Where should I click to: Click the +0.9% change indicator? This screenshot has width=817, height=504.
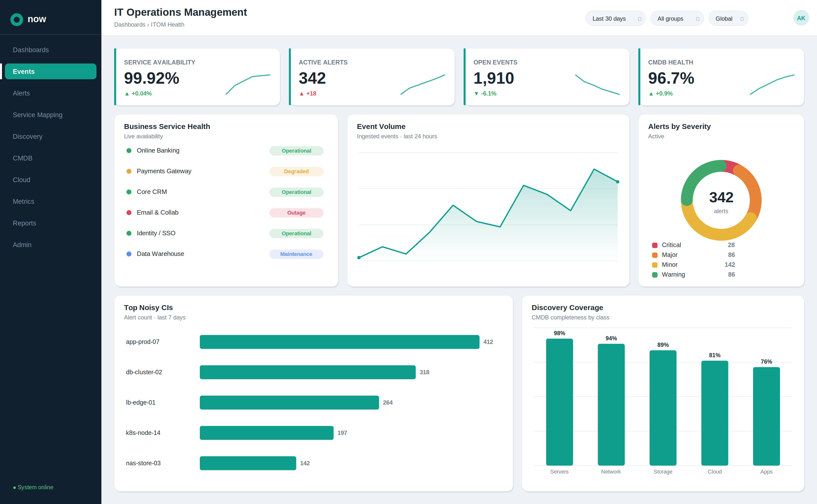point(660,94)
